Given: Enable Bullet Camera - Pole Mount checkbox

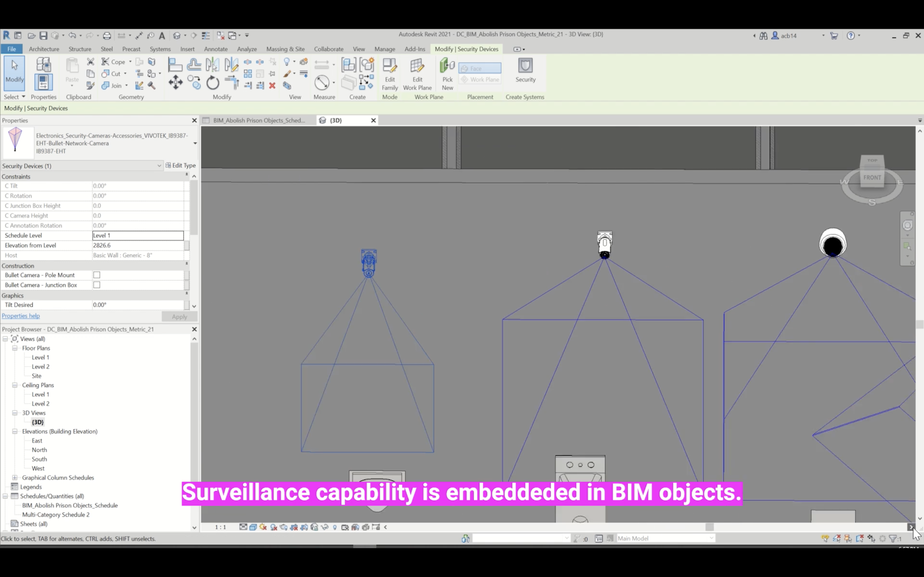Looking at the screenshot, I should 97,275.
